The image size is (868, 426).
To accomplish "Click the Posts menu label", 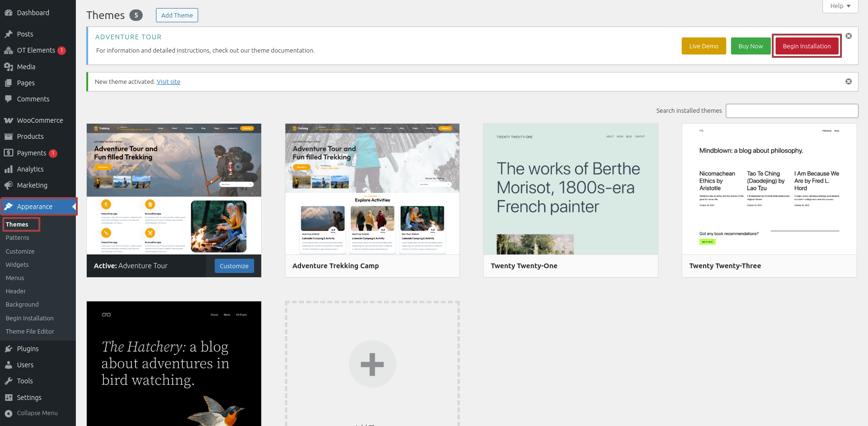I will pyautogui.click(x=25, y=34).
